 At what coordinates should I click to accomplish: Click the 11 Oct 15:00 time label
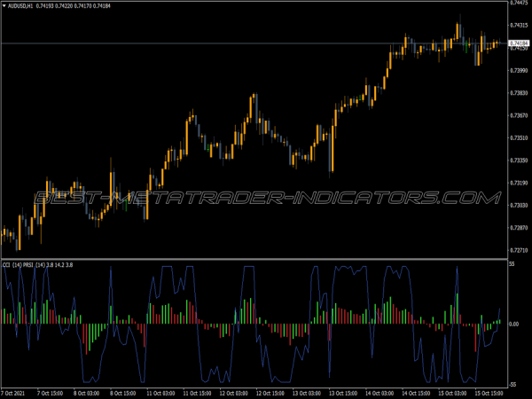click(197, 393)
